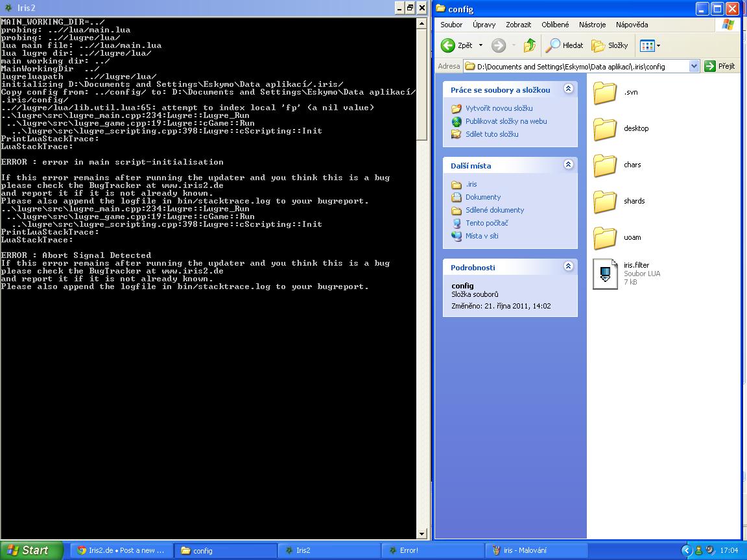Viewport: 747px width, 560px height.
Task: Switch to Iris2 taskbar item
Action: point(329,550)
